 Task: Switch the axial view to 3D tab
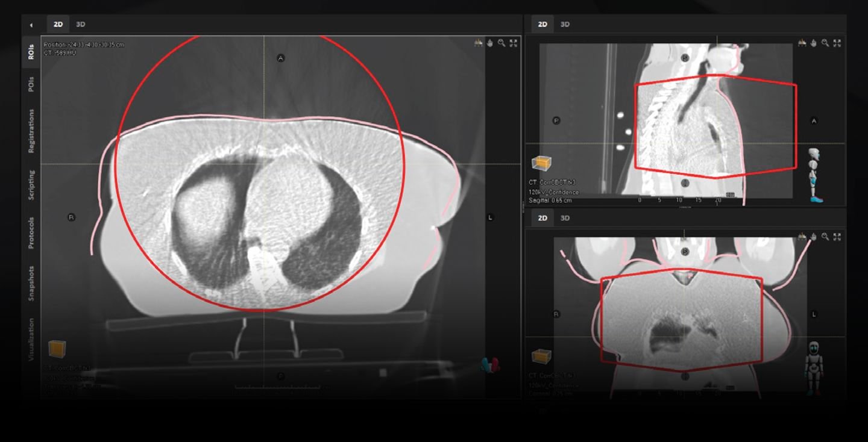click(81, 25)
